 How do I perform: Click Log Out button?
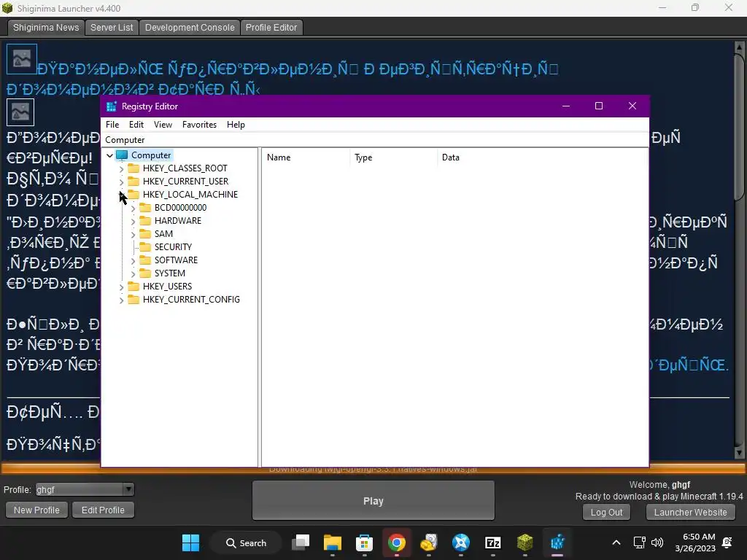606,513
